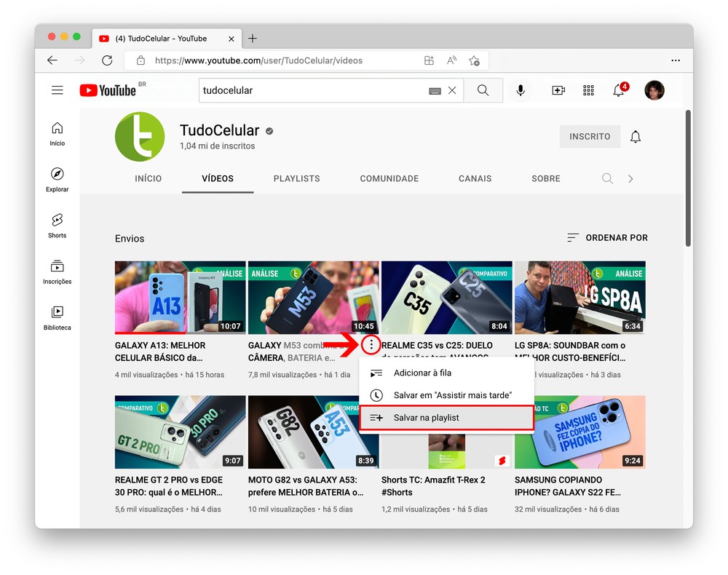Close the TudoCelular YouTube tab
Screen dimensions: 728x575
232,39
